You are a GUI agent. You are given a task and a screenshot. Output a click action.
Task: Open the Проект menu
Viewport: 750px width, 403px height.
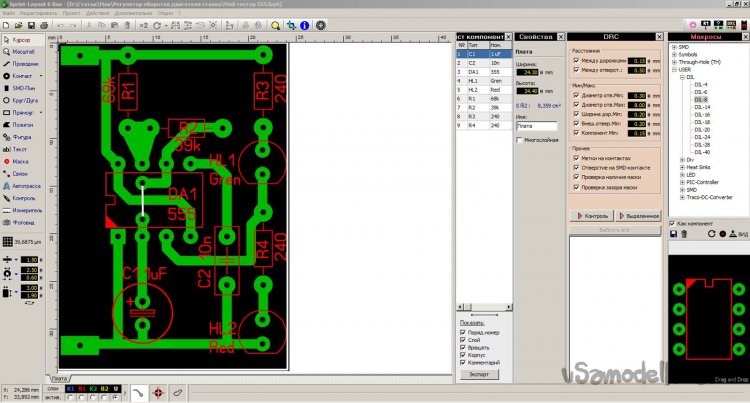coord(71,15)
